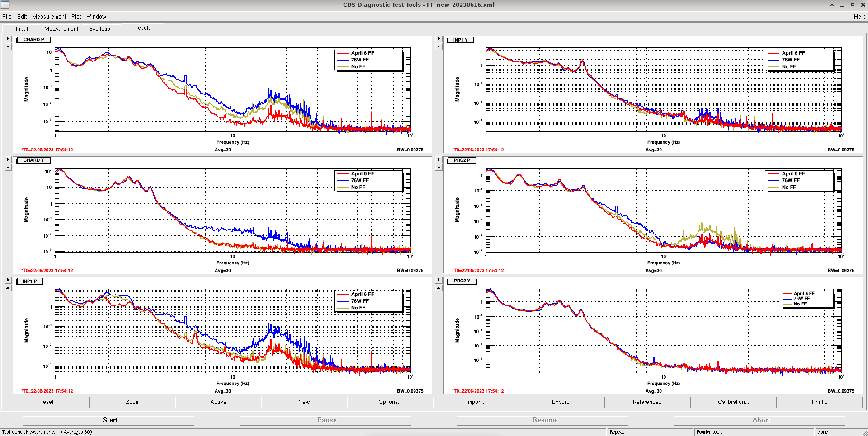Click the right-arrow icon beside CHARD P plot
The image size is (868, 436).
(x=8, y=39)
